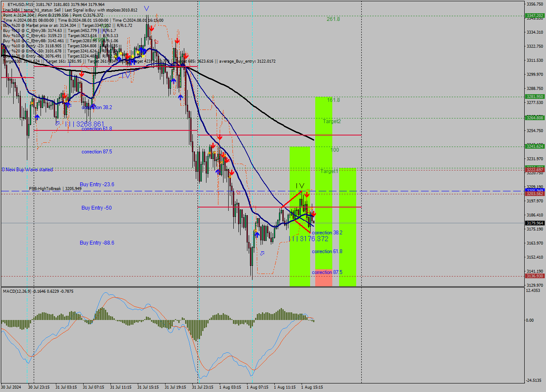Click the green 3241.624 price tag

[535, 146]
